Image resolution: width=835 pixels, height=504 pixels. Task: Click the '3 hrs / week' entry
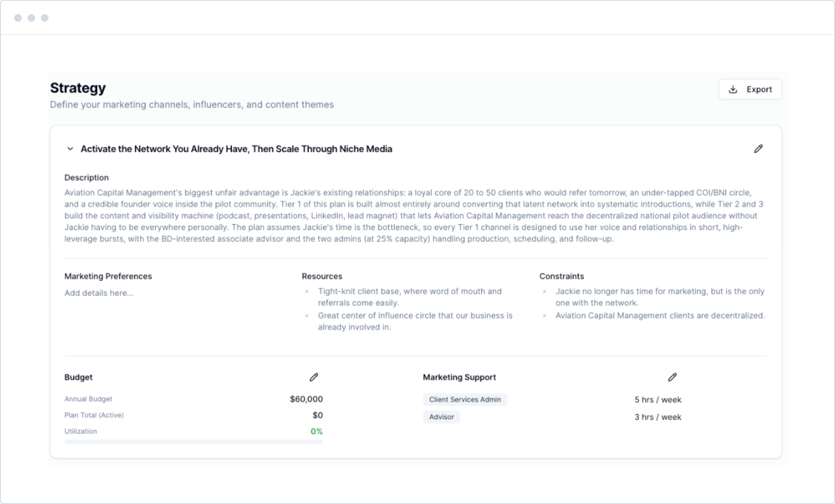tap(658, 417)
